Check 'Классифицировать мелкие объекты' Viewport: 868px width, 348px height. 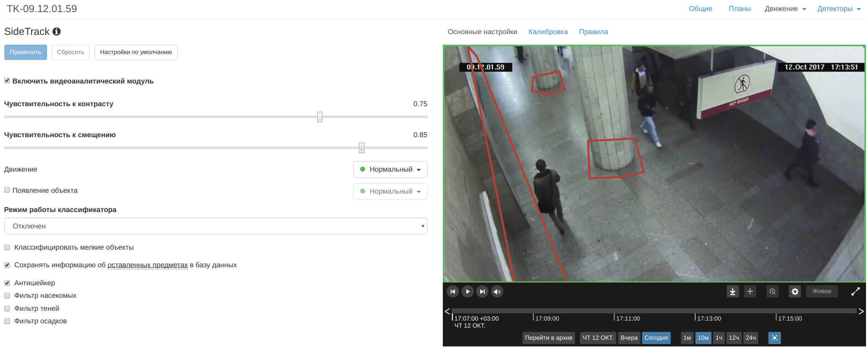pyautogui.click(x=7, y=247)
